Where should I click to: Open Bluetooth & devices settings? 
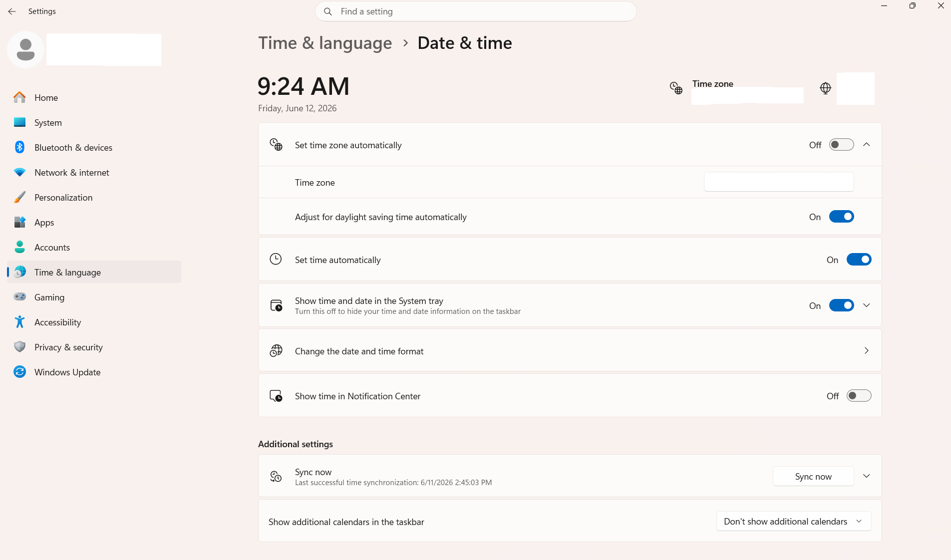[x=94, y=147]
